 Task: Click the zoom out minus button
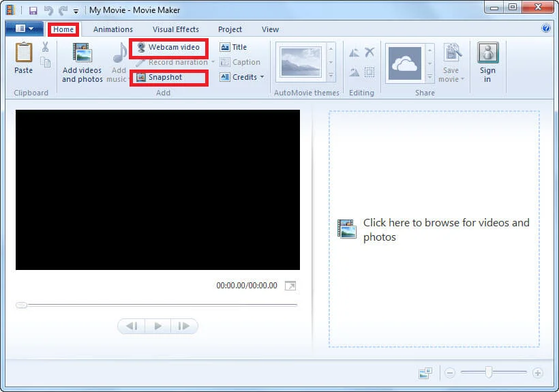click(x=450, y=373)
